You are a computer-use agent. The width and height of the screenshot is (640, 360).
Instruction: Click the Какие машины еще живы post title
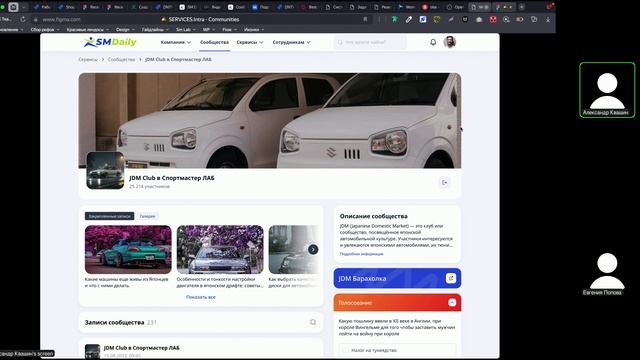[x=127, y=282]
